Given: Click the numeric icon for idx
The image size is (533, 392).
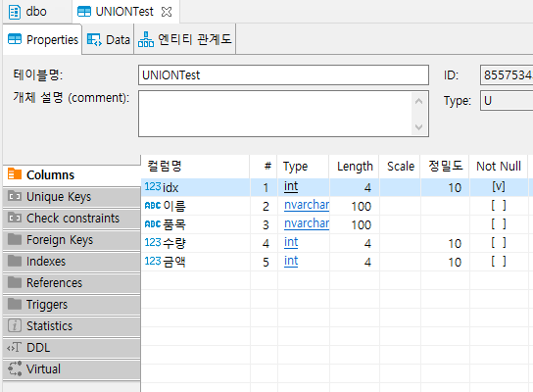Looking at the screenshot, I should point(153,186).
